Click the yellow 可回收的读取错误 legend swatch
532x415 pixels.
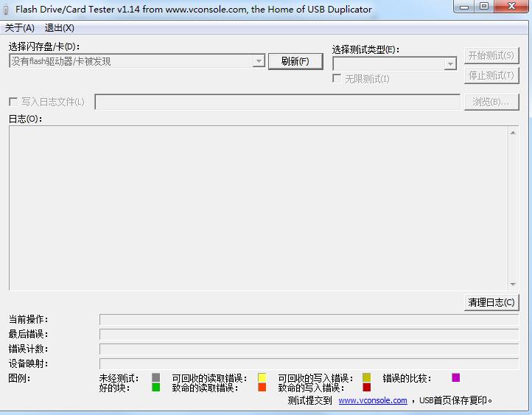pos(262,377)
